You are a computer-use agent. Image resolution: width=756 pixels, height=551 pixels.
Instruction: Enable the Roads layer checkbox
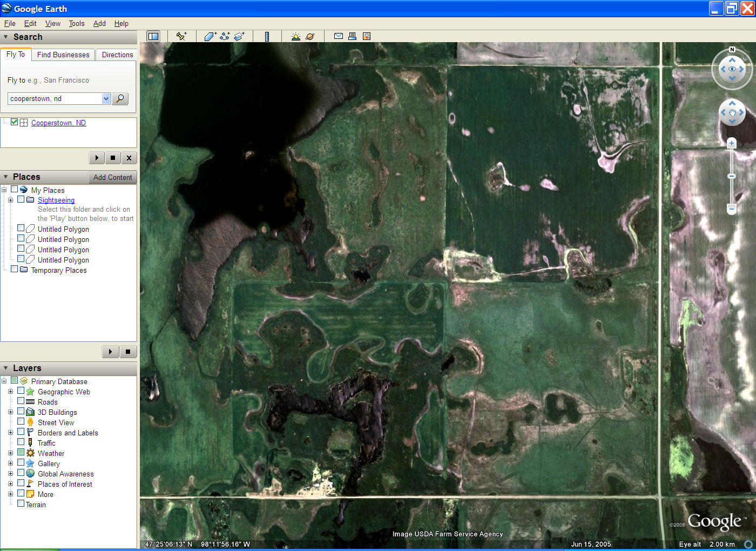tap(21, 401)
